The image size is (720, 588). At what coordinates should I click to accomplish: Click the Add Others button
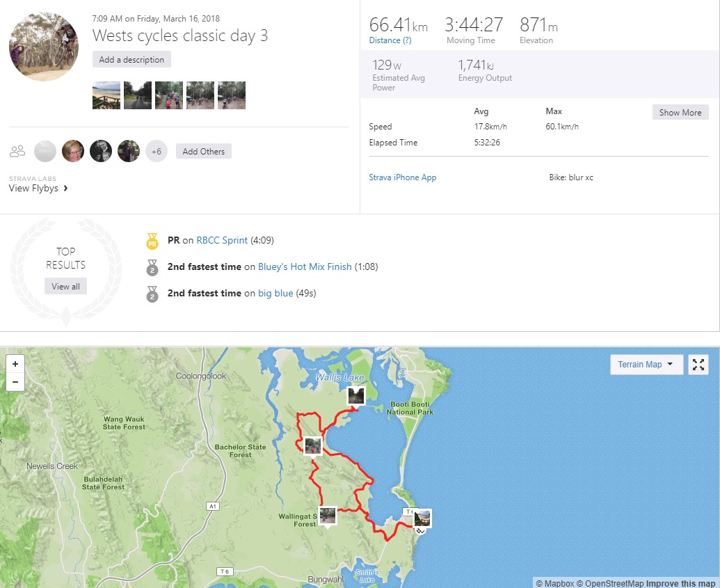click(203, 151)
